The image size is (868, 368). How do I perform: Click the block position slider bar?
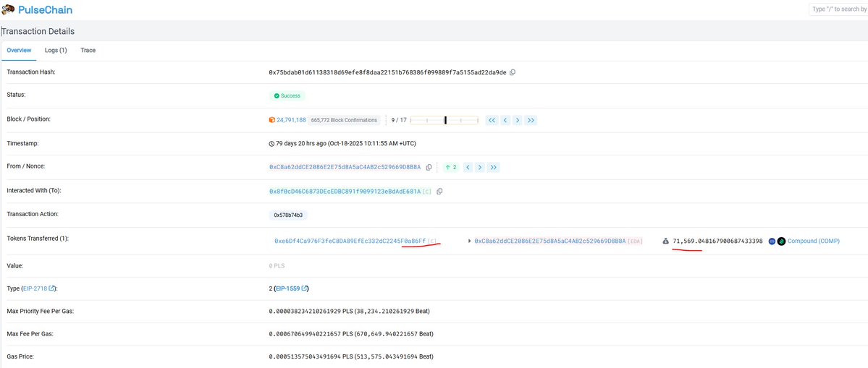pyautogui.click(x=444, y=120)
